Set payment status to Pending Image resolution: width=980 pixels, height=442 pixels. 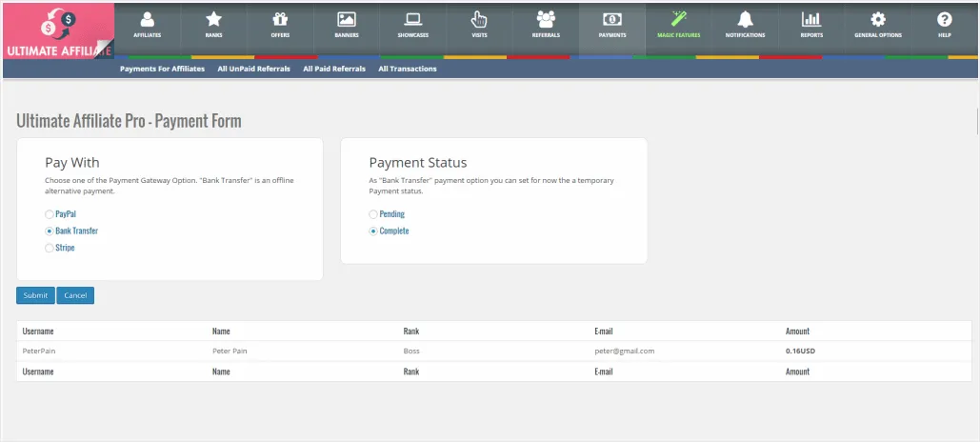[x=373, y=213]
